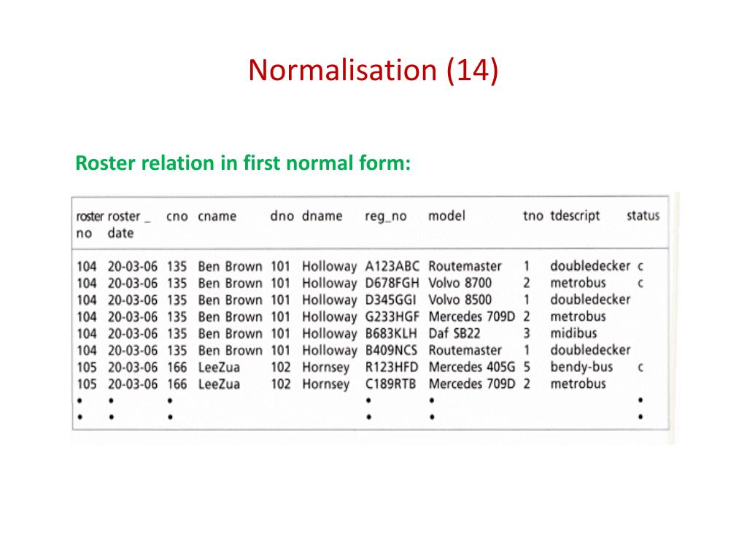Select the Volvo 8700 model cell

460,283
